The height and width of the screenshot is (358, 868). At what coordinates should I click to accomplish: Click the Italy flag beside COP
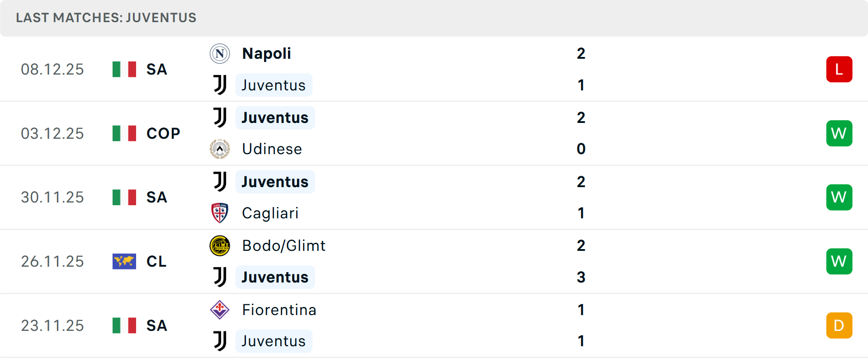(x=124, y=133)
